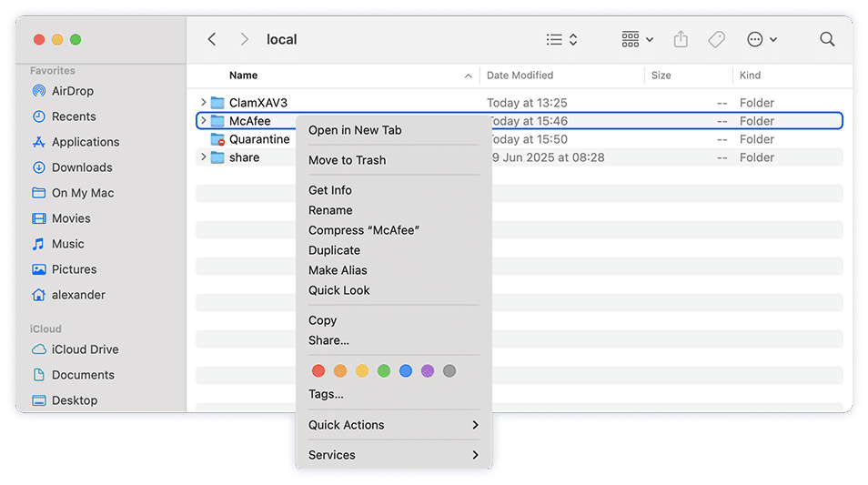Open the Quick Actions submenu

(393, 425)
